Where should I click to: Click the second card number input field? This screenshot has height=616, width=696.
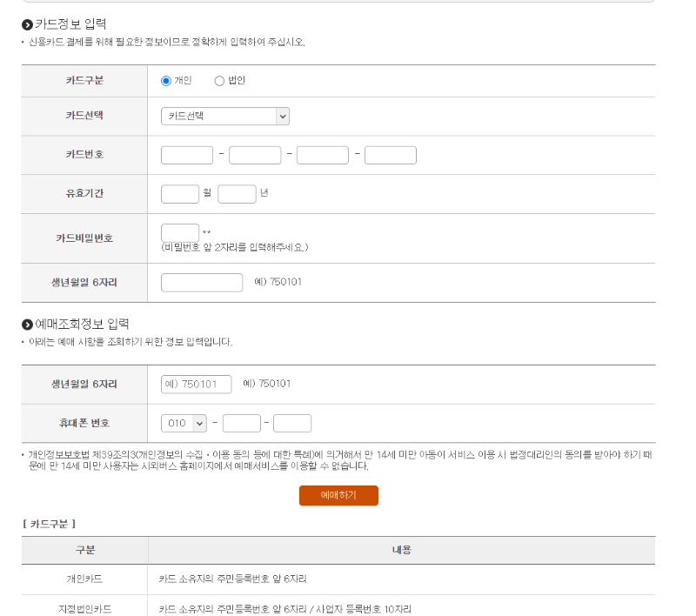tap(254, 154)
